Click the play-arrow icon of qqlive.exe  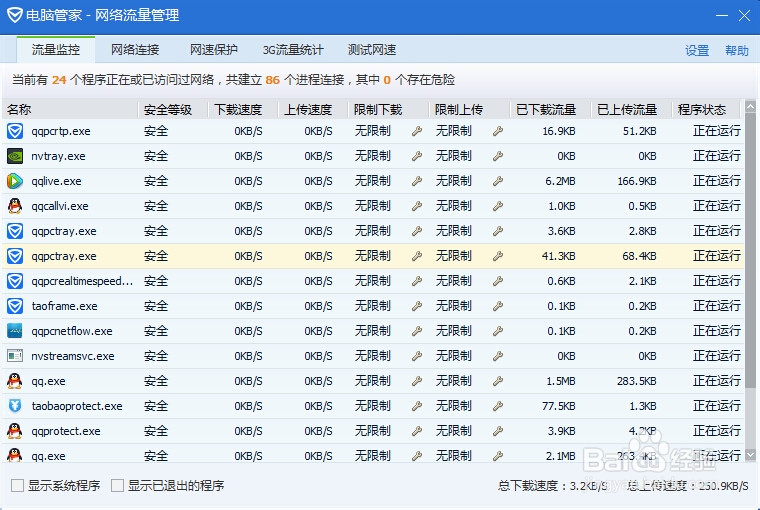click(15, 181)
